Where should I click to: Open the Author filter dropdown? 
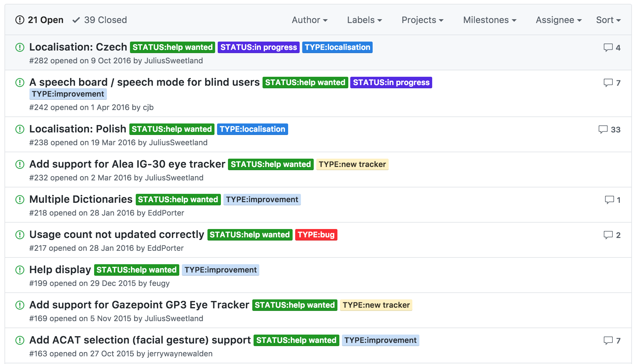(x=309, y=20)
